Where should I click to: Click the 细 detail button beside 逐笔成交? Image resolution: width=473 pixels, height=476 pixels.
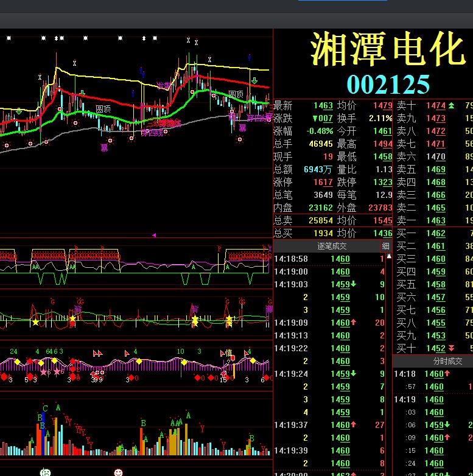click(385, 246)
